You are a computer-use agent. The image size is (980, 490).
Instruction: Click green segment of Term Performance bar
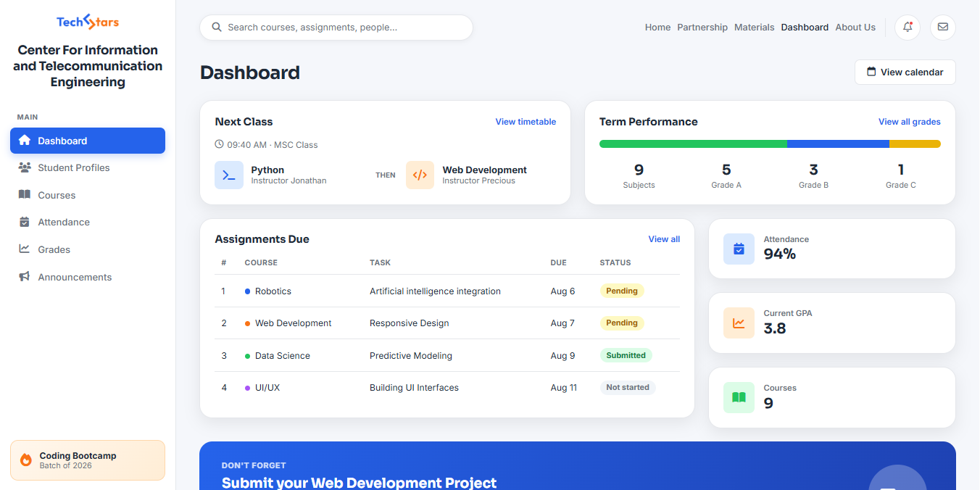tap(693, 144)
